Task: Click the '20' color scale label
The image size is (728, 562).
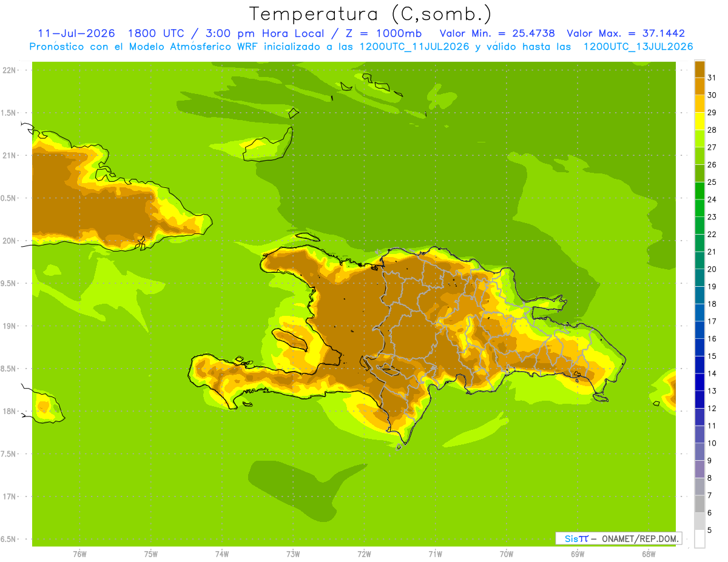Action: point(712,269)
